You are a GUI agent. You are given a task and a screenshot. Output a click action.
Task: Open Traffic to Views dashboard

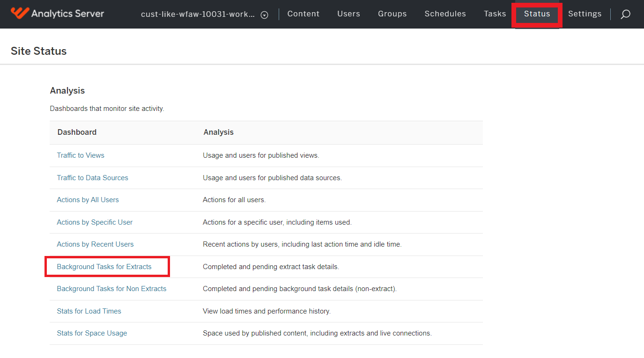81,155
